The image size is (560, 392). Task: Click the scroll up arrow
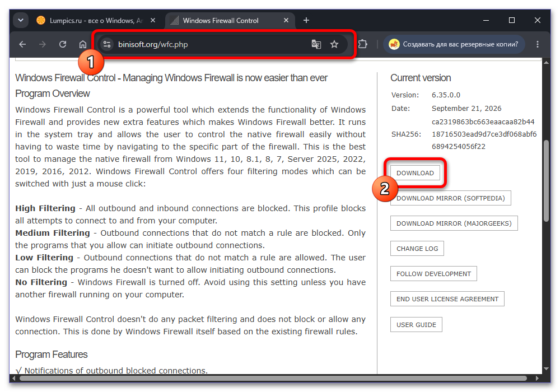click(546, 63)
